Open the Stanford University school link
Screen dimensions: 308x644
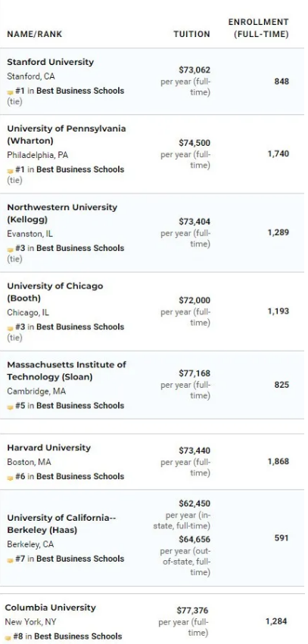point(50,62)
